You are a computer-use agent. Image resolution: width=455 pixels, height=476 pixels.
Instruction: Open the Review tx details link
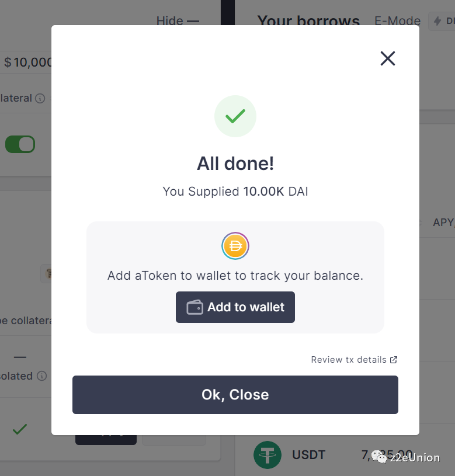349,360
